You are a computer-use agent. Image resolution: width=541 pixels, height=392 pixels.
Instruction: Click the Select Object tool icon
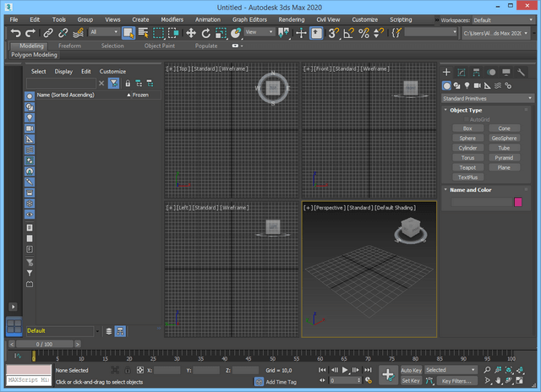[x=128, y=33]
